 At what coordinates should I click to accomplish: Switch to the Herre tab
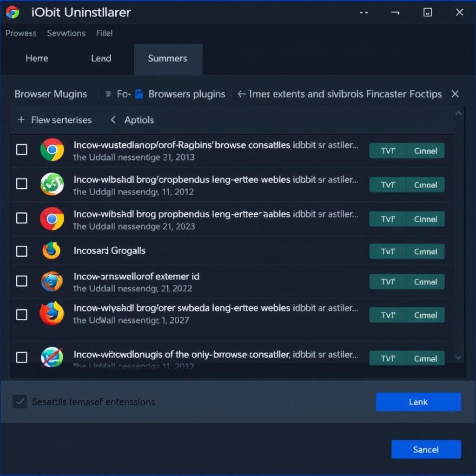click(x=37, y=58)
